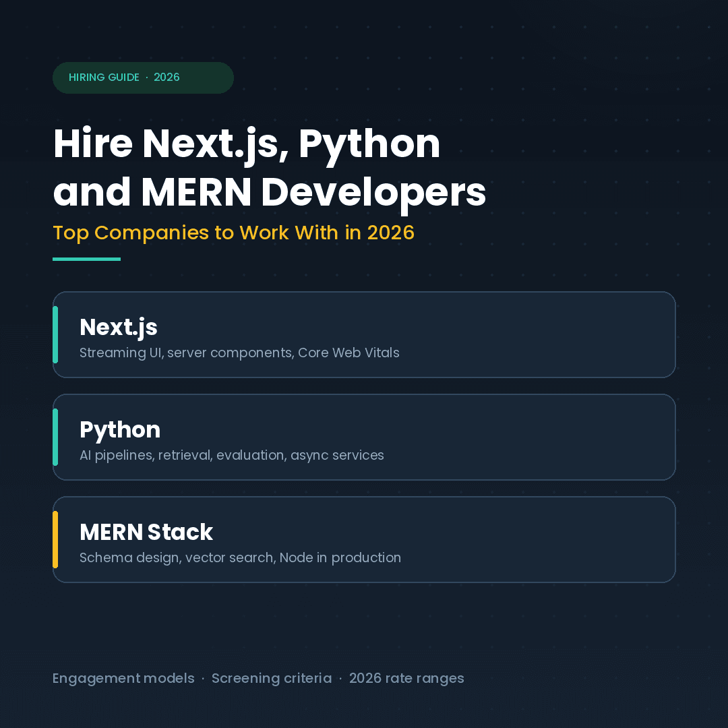
Task: Open the MERN Stack card
Action: coord(364,539)
